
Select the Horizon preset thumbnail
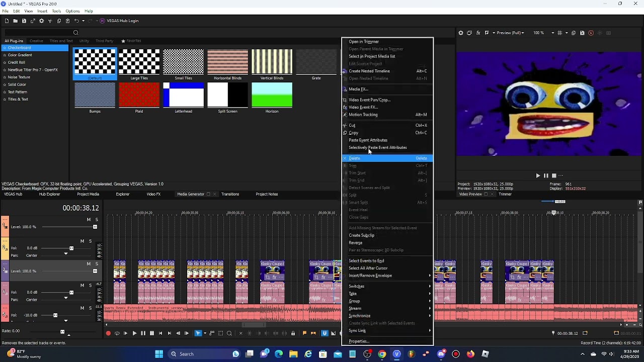coord(272,96)
